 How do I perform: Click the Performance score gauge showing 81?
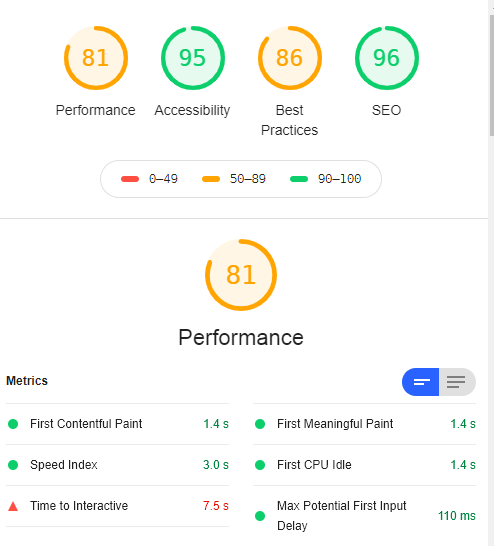pos(96,58)
